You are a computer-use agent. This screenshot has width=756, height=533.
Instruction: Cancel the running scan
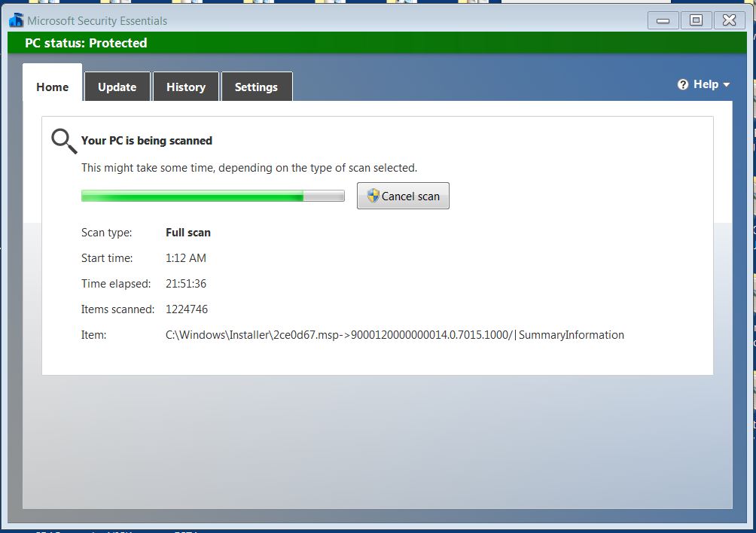403,196
